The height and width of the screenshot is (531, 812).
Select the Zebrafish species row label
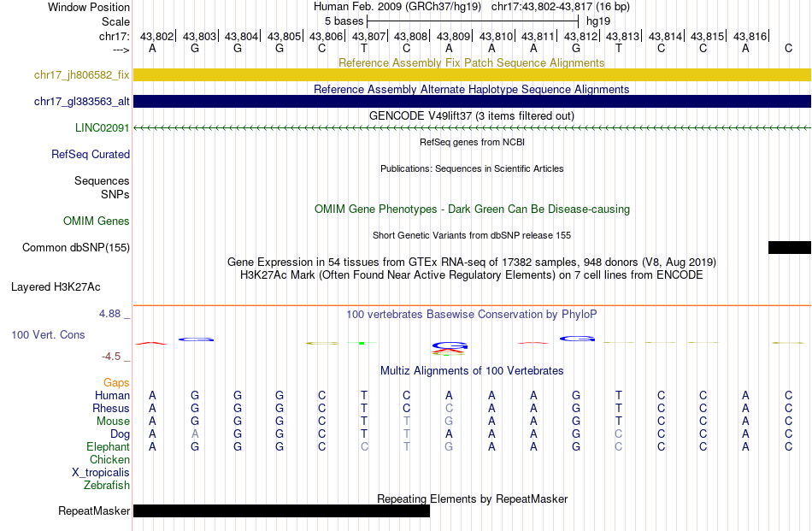coord(107,486)
